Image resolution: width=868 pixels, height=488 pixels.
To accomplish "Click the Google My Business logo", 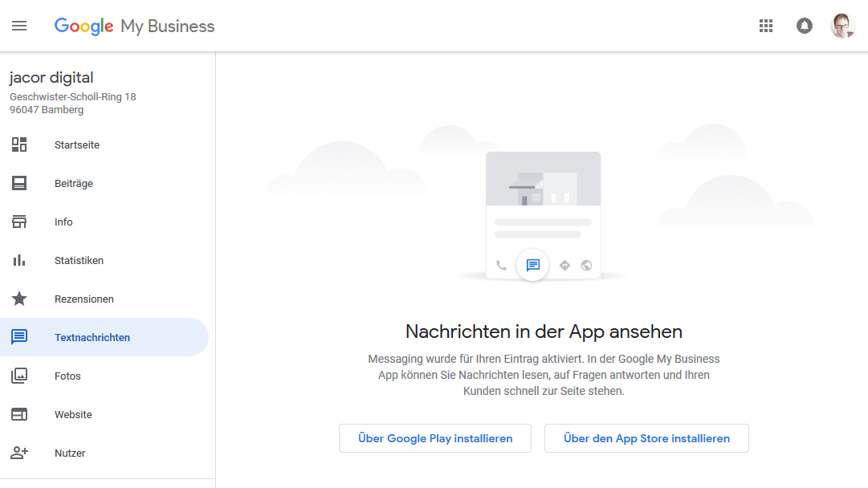I will [134, 26].
